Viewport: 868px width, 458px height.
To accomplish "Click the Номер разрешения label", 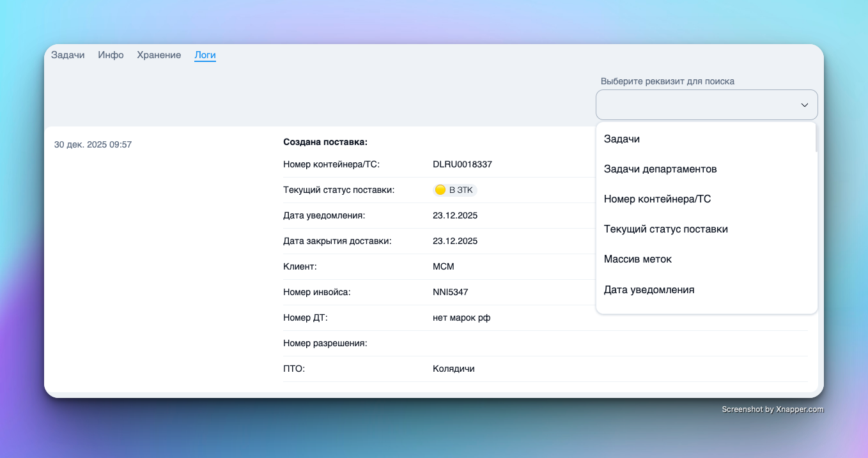I will point(325,343).
